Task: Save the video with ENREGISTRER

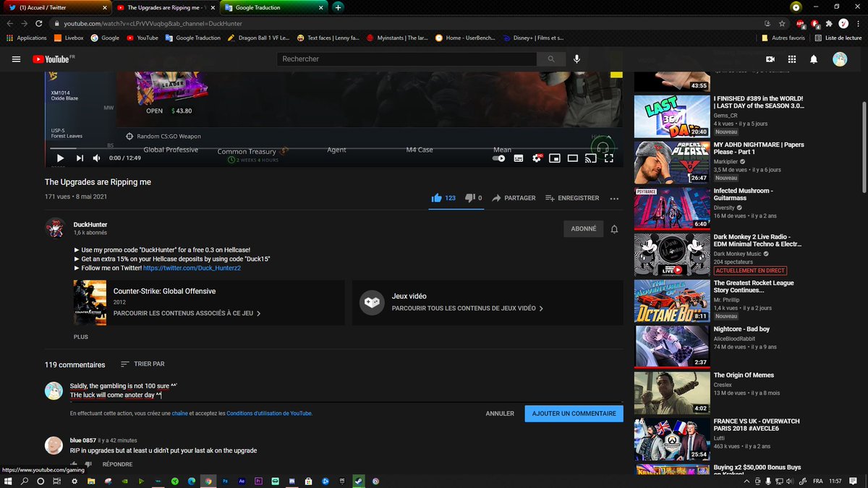Action: point(572,197)
